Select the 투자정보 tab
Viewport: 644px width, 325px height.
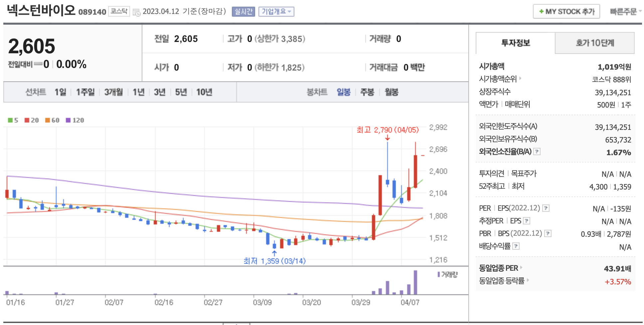point(515,43)
